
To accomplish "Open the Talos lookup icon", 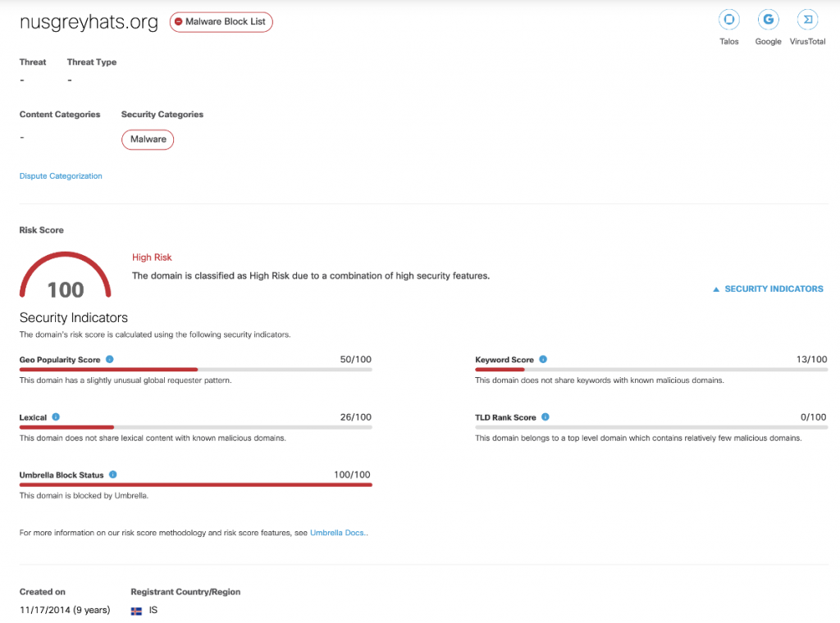I will (x=728, y=20).
